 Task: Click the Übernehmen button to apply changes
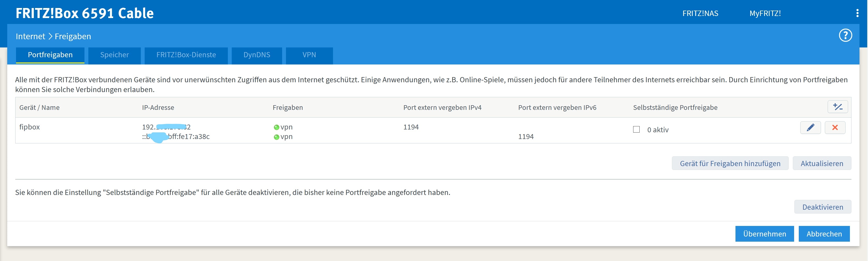click(x=764, y=234)
